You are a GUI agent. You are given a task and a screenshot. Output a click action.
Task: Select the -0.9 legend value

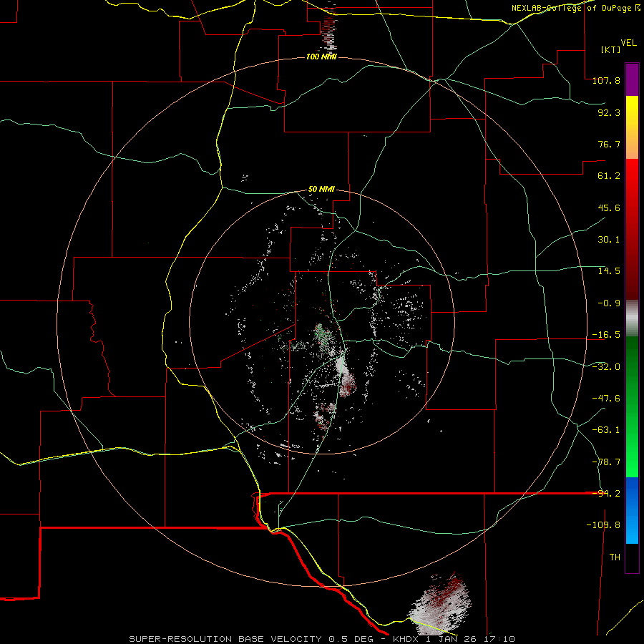click(609, 303)
